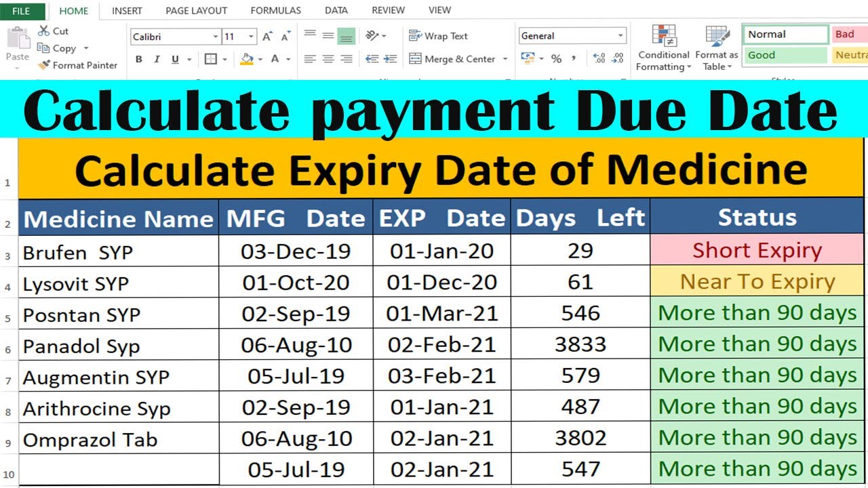The width and height of the screenshot is (868, 488).
Task: Select row header 8
Action: click(x=8, y=411)
